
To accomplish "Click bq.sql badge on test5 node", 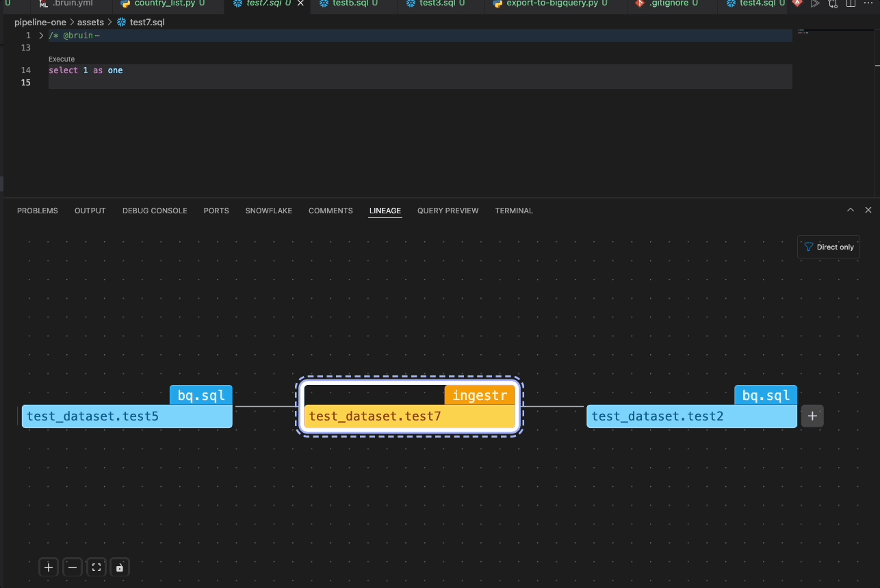I will click(201, 395).
